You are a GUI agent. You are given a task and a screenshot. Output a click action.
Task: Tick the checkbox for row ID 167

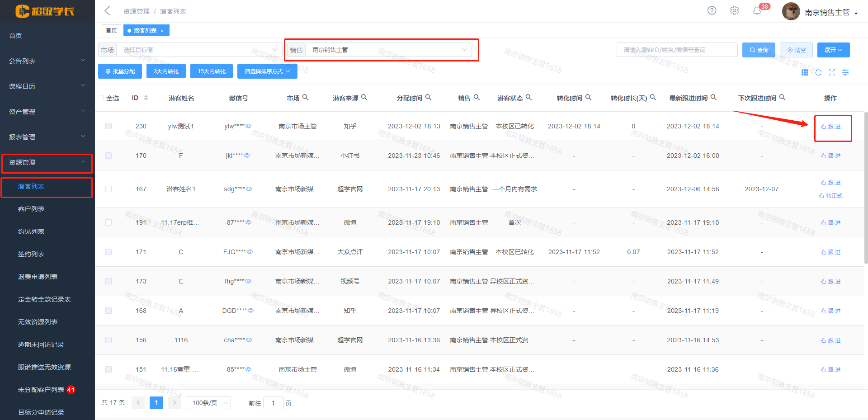pos(108,189)
